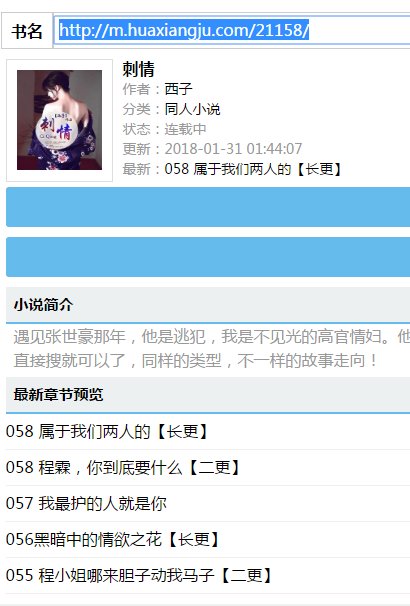This screenshot has width=410, height=606.
Task: Click the book name input field
Action: coord(232,30)
